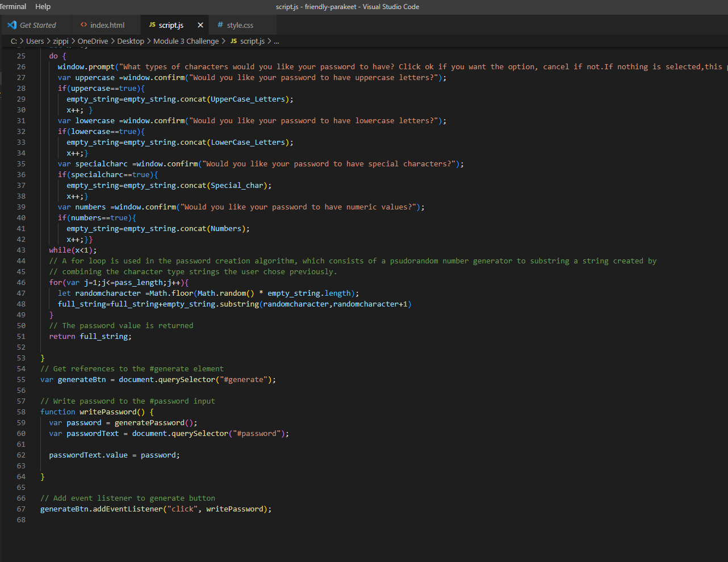The width and height of the screenshot is (728, 562).
Task: Switch to the Get Started tab
Action: point(37,25)
